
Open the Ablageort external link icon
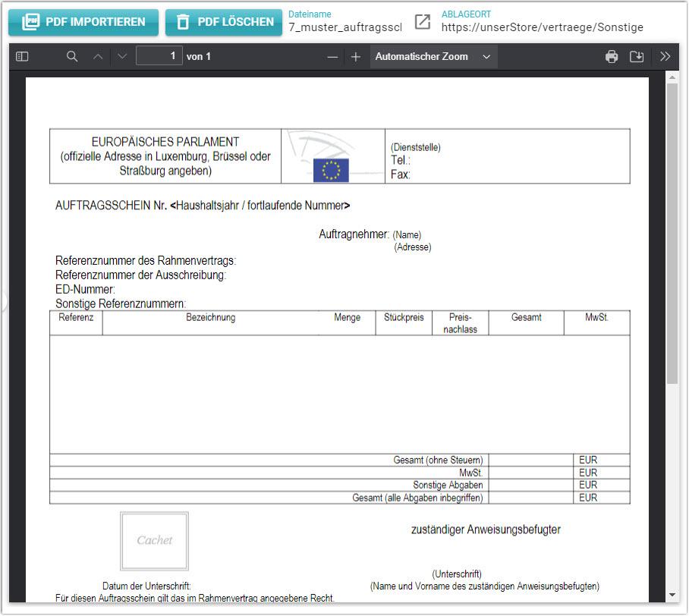tap(423, 22)
